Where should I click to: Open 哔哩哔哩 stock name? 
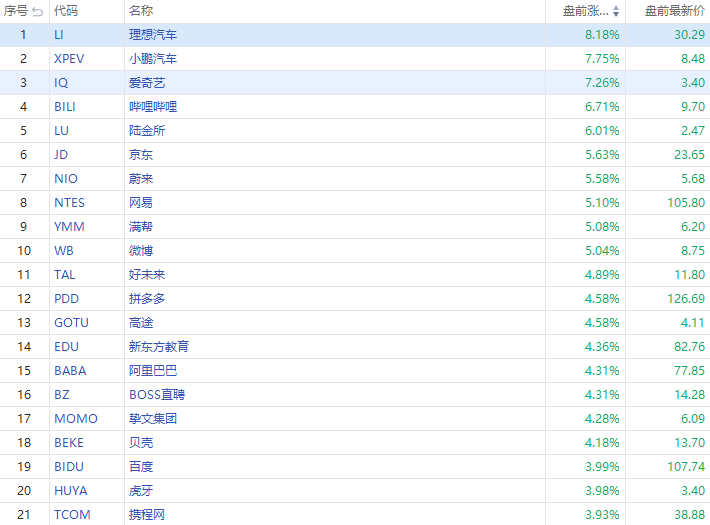[x=153, y=107]
